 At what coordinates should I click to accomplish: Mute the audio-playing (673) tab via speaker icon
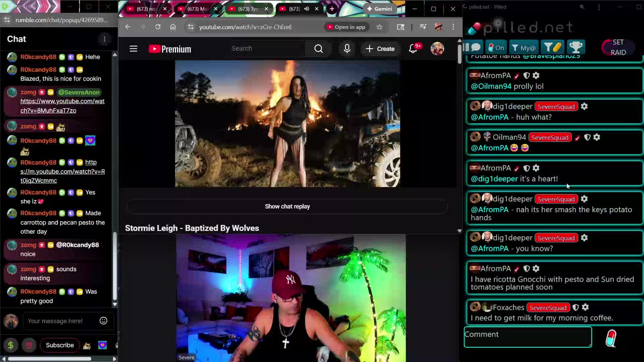click(x=306, y=9)
